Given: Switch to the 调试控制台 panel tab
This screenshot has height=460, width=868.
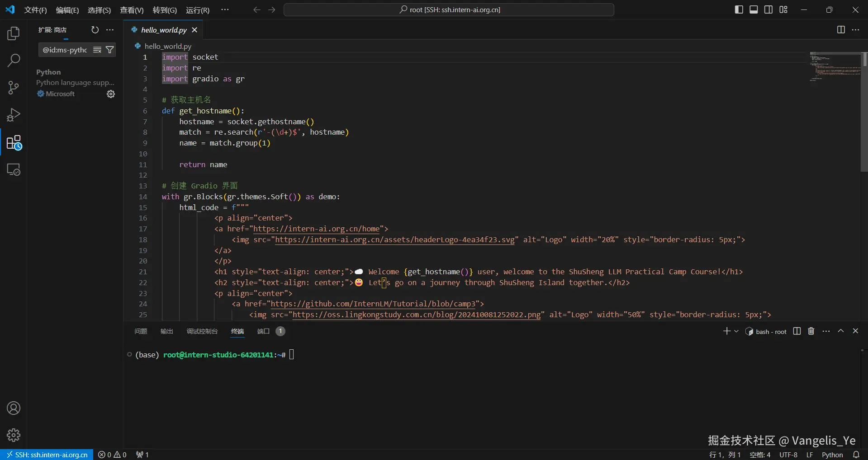Looking at the screenshot, I should pyautogui.click(x=202, y=331).
